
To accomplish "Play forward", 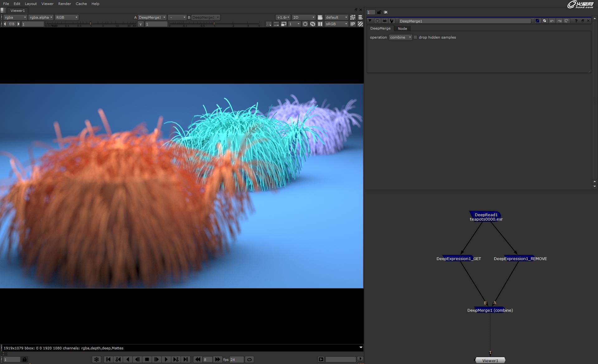I will pos(166,359).
